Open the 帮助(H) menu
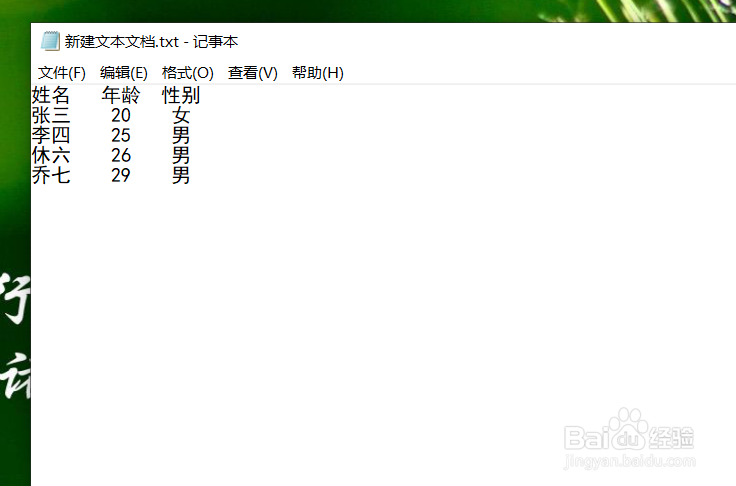The width and height of the screenshot is (736, 486). coord(318,73)
